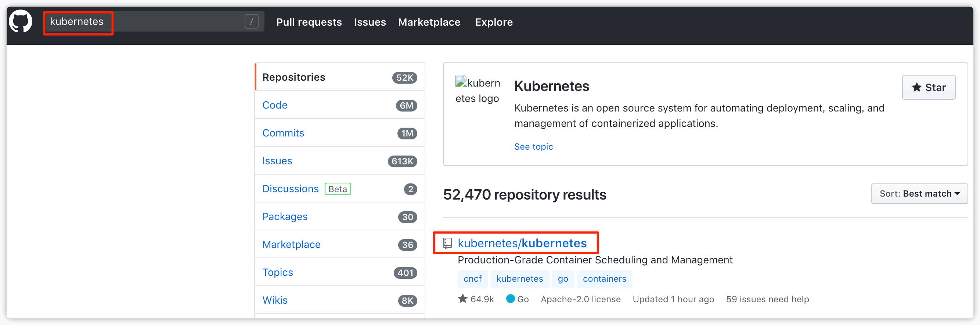Image resolution: width=980 pixels, height=325 pixels.
Task: Focus the search field containing kubernetes
Action: 154,22
